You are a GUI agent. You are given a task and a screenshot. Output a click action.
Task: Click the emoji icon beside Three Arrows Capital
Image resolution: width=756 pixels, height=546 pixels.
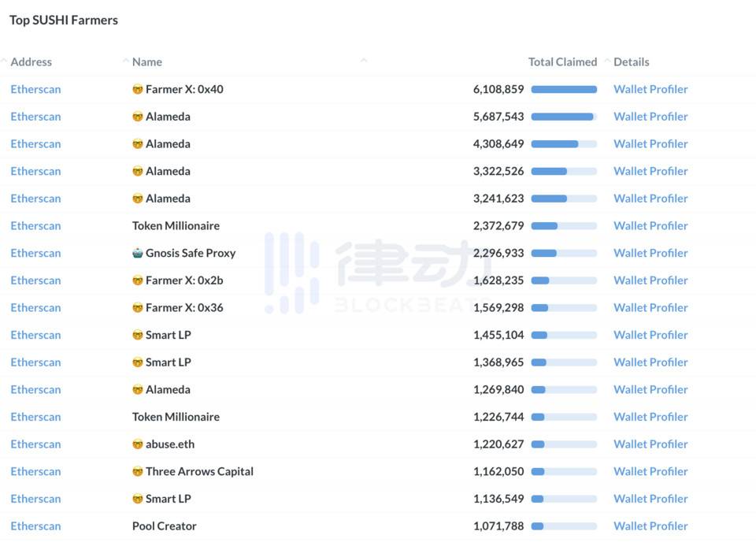pyautogui.click(x=137, y=471)
